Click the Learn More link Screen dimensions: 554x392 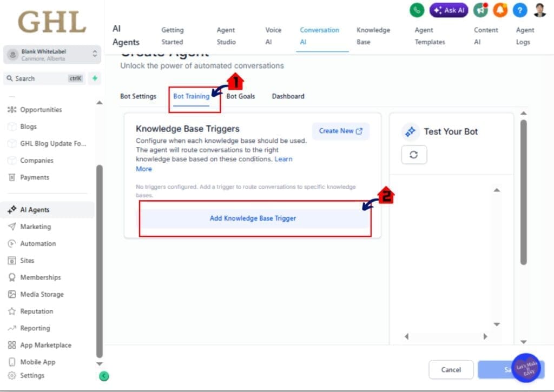pyautogui.click(x=283, y=158)
